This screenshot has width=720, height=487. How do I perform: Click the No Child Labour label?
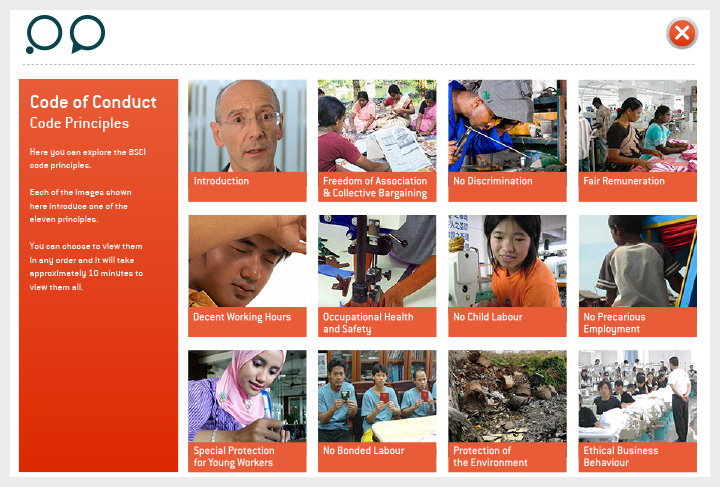pos(488,317)
